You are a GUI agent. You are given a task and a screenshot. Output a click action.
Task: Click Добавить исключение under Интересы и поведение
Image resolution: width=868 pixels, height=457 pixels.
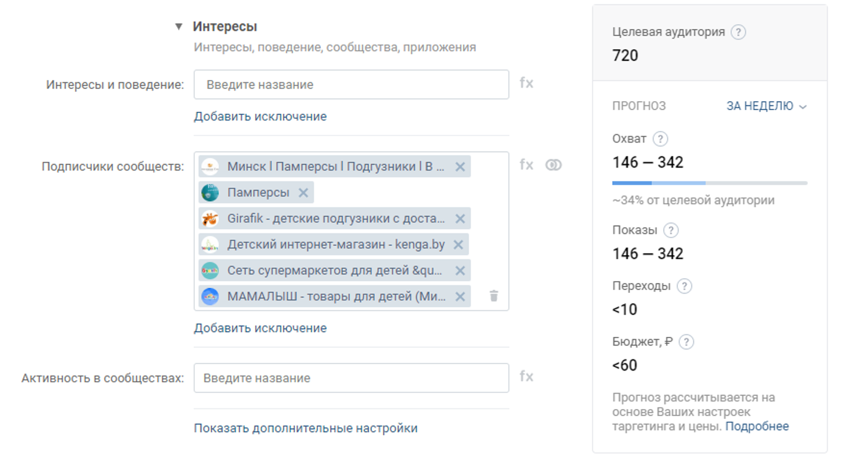pyautogui.click(x=260, y=117)
